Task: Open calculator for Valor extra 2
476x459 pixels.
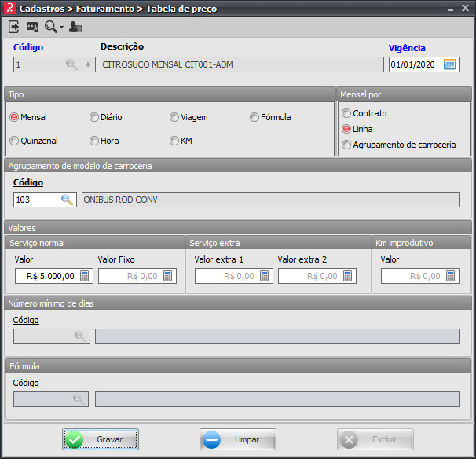Action: coord(348,276)
